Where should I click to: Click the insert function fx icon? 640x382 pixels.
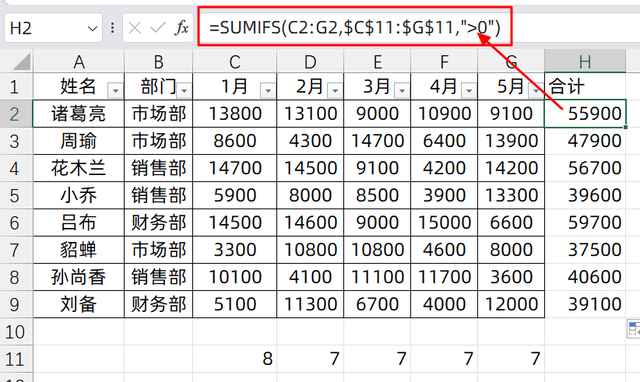[182, 28]
